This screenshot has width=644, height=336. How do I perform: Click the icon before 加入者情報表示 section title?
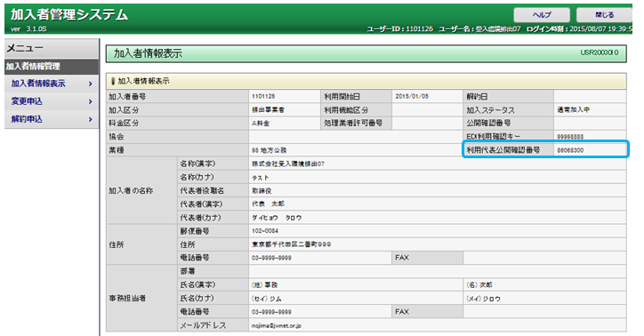click(x=113, y=81)
